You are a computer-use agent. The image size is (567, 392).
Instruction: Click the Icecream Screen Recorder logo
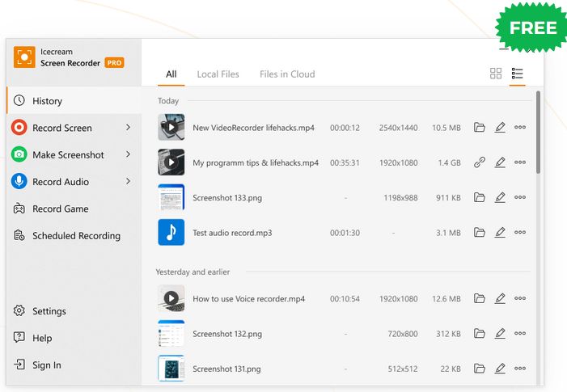[x=23, y=57]
